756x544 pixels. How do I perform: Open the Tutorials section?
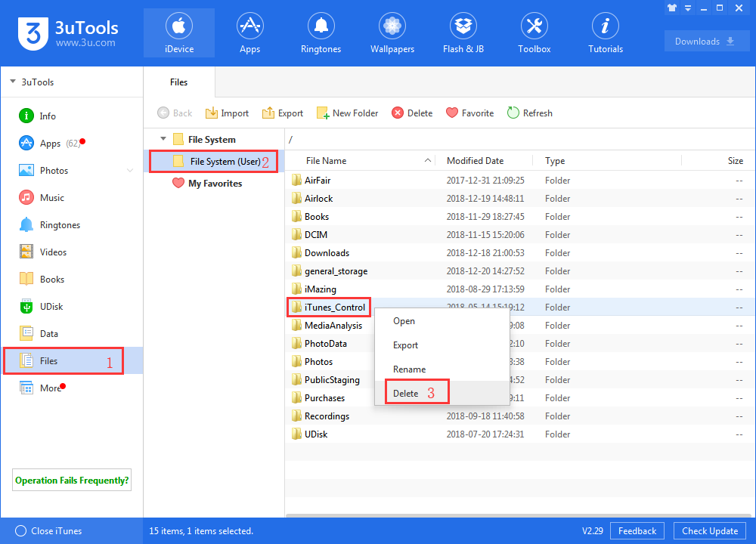[606, 32]
